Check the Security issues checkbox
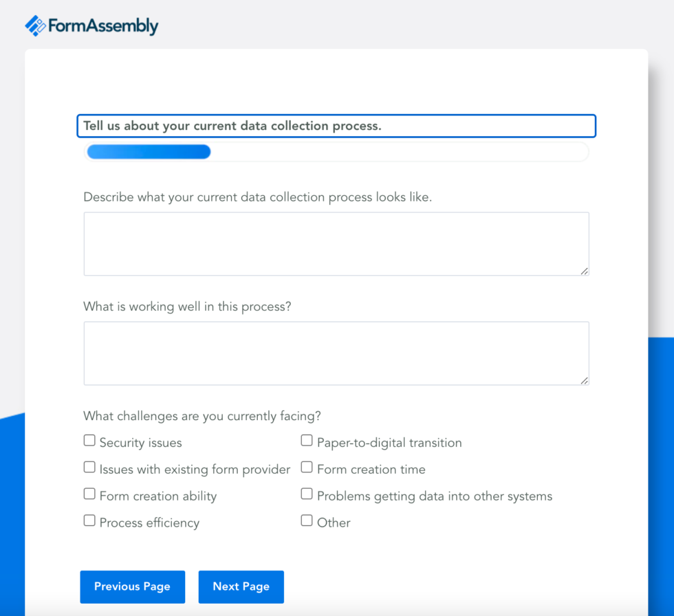 (89, 439)
